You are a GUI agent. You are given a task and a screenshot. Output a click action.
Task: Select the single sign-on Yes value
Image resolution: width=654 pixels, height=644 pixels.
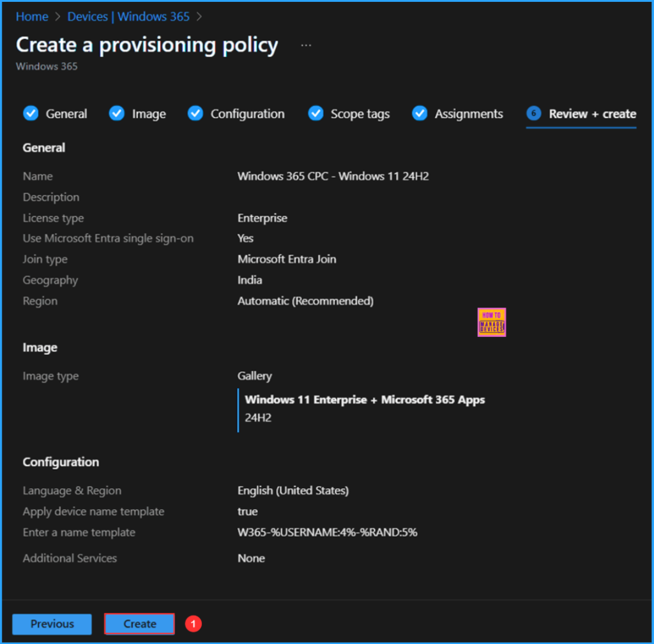[245, 239]
